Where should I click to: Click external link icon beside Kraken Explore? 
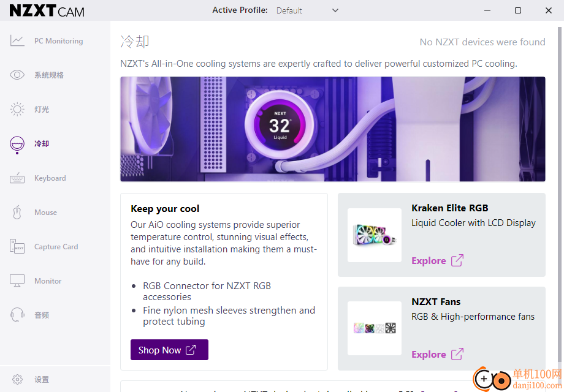pyautogui.click(x=457, y=260)
